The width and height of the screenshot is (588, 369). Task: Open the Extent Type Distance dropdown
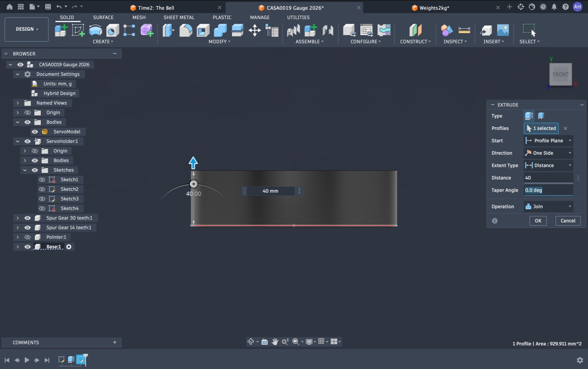coord(549,165)
